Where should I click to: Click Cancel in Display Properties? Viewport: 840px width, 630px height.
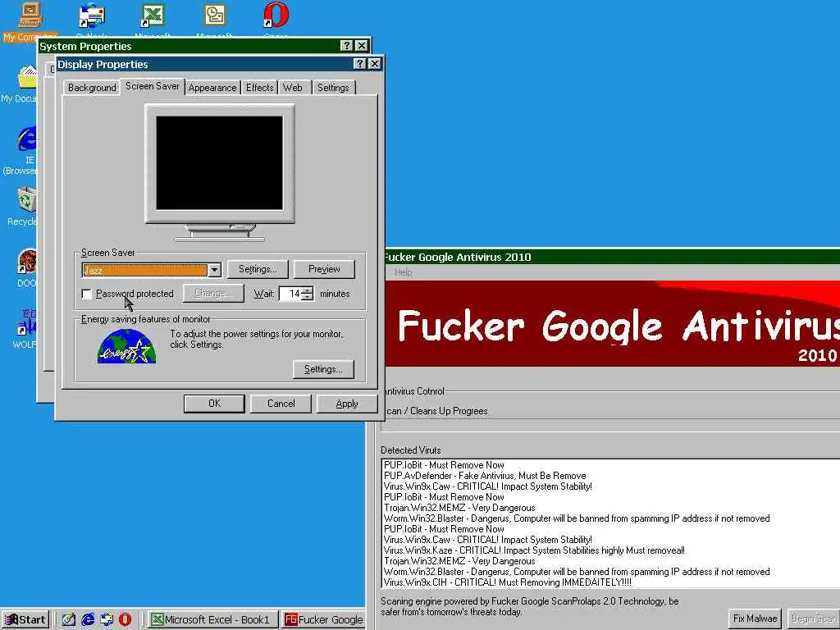[x=281, y=404]
